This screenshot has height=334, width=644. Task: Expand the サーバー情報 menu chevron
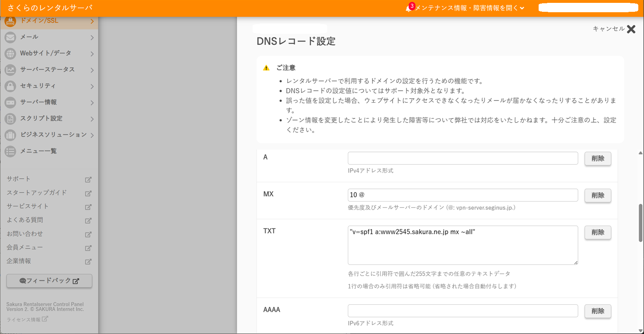coord(92,103)
